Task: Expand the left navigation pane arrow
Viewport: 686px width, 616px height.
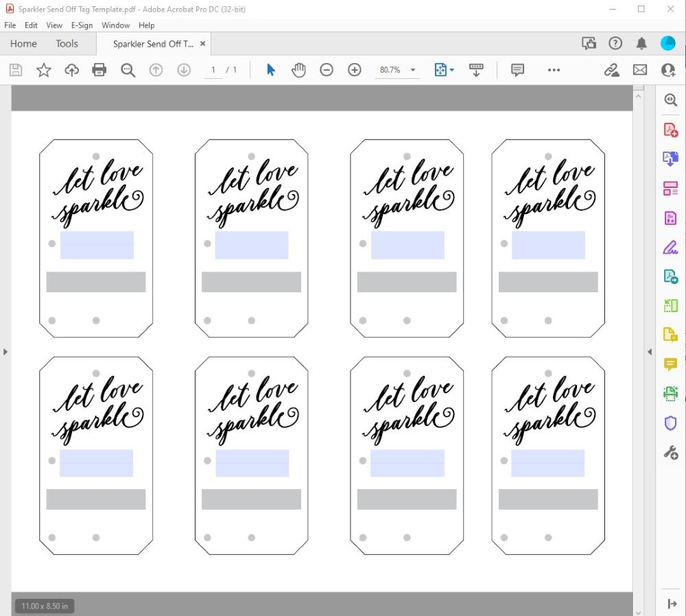Action: (x=5, y=351)
